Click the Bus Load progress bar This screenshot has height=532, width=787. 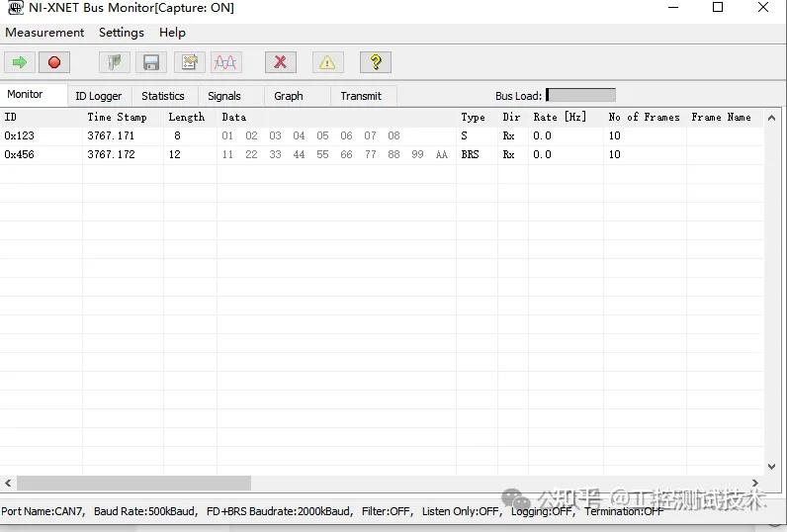[x=580, y=95]
